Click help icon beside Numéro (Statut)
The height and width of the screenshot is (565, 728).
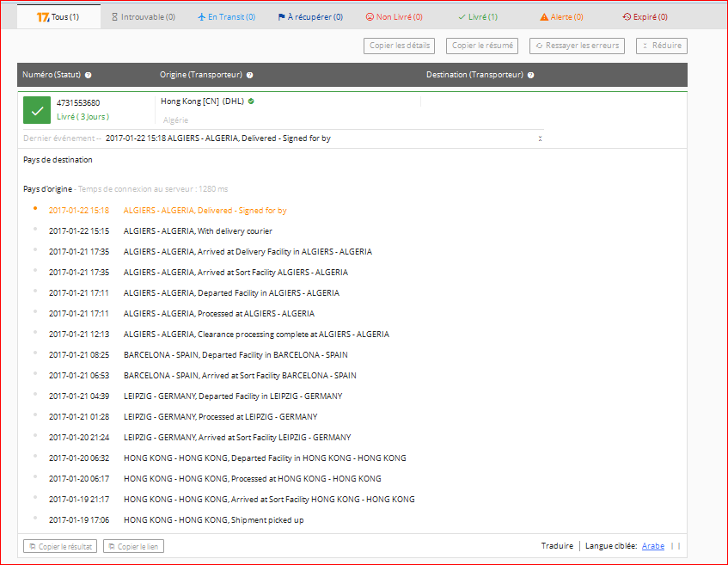coord(89,75)
